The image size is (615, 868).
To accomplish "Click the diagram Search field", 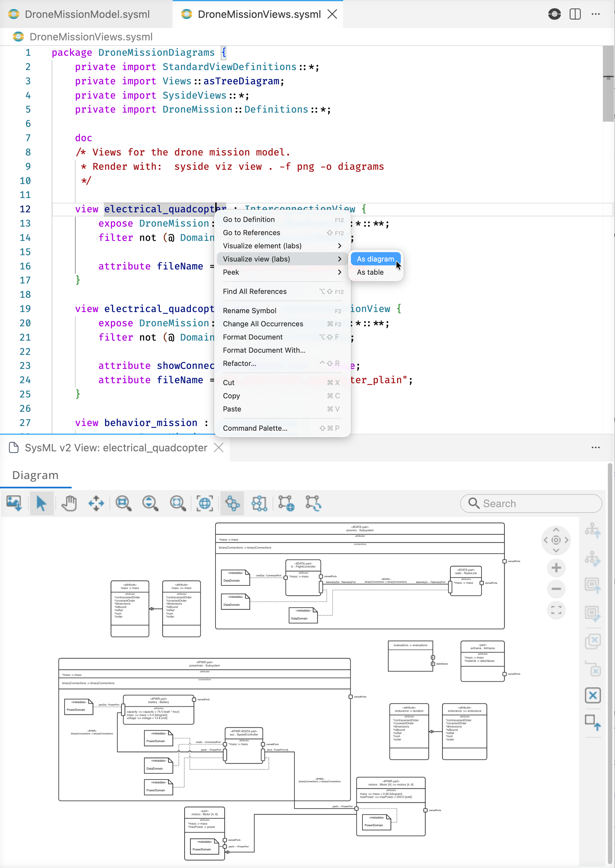I will (531, 503).
